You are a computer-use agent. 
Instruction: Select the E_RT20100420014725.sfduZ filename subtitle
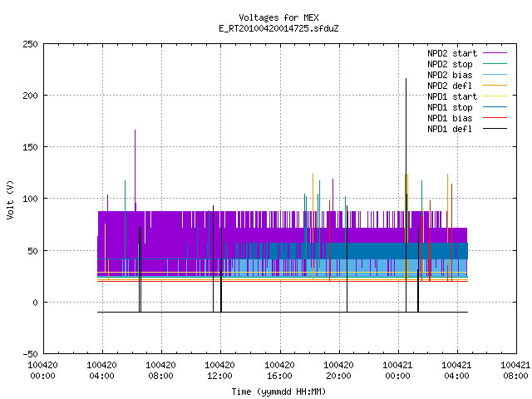coord(278,28)
